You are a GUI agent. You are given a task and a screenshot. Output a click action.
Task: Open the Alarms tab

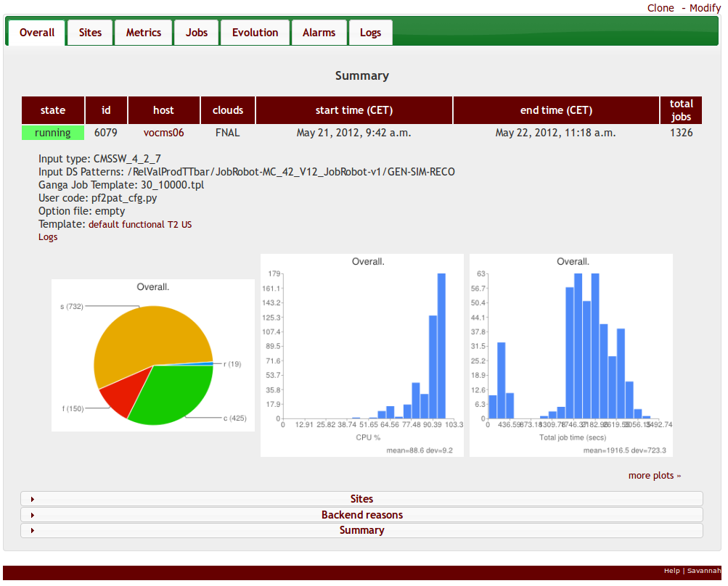[319, 33]
